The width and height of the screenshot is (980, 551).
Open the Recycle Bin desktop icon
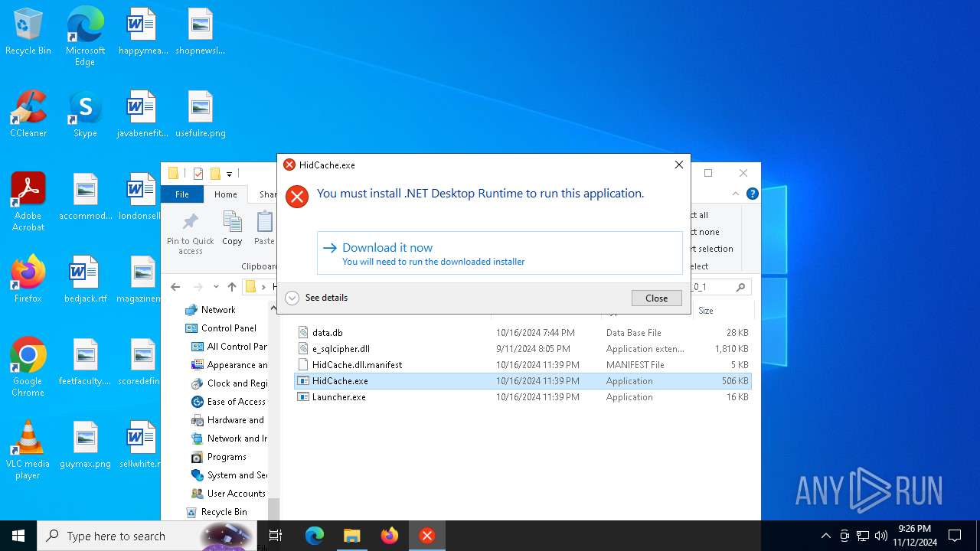(28, 32)
